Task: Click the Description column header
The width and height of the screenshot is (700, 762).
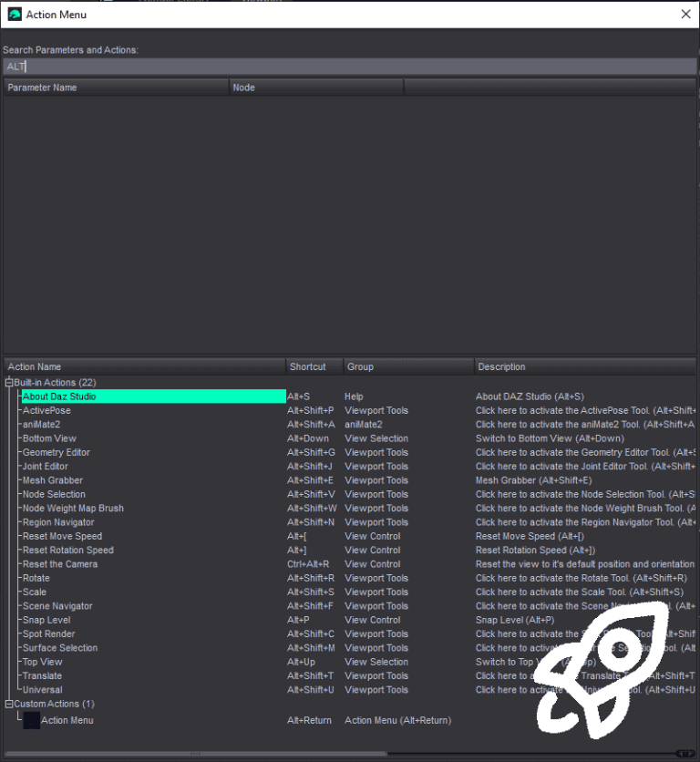Action: 585,367
